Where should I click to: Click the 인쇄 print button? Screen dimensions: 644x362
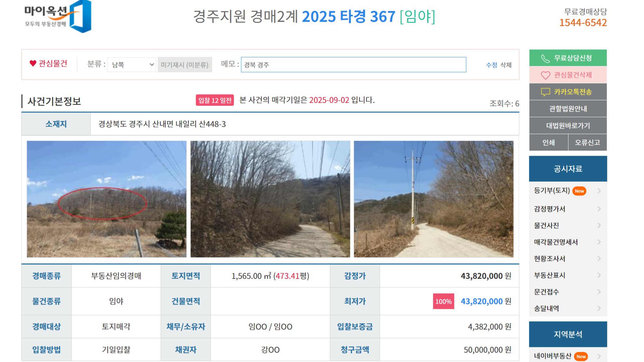tap(549, 142)
